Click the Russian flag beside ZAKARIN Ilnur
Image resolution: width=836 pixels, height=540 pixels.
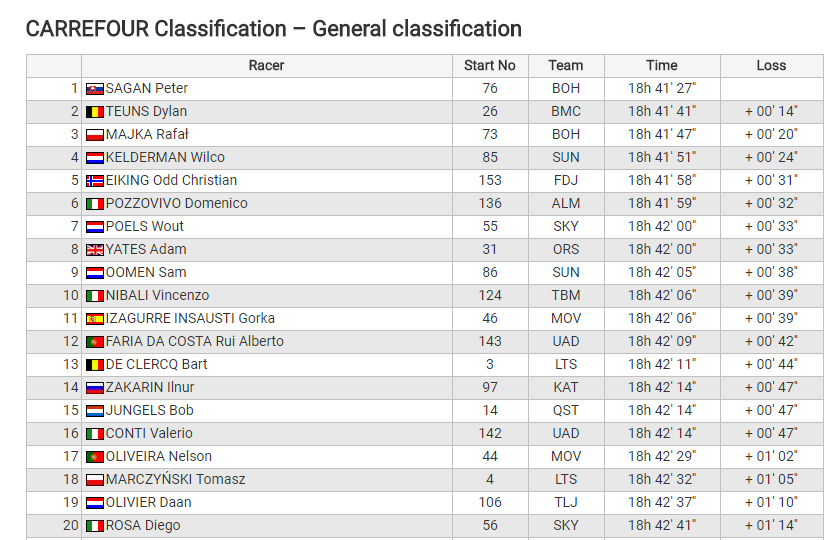95,388
